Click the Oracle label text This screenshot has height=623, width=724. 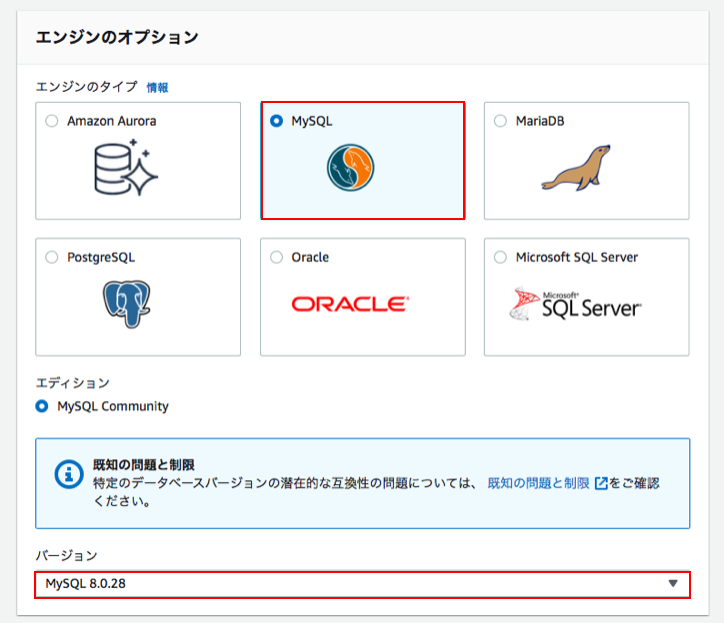310,257
